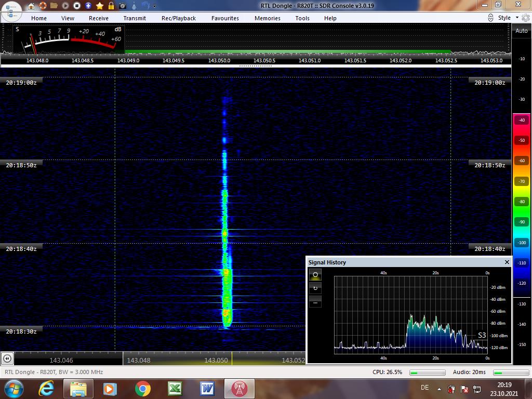532x399 pixels.
Task: Launch Internet Explorer from taskbar
Action: pos(47,389)
